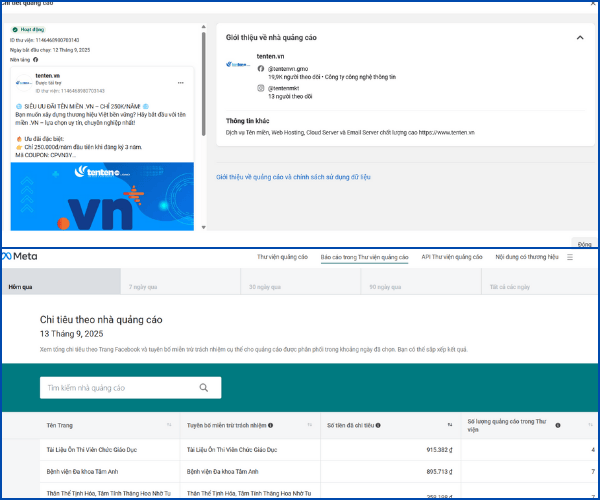Viewport: 600px width, 500px height.
Task: Sort by Tuyên bố miễn trừ trách nhiệm arrow
Action: 310,425
